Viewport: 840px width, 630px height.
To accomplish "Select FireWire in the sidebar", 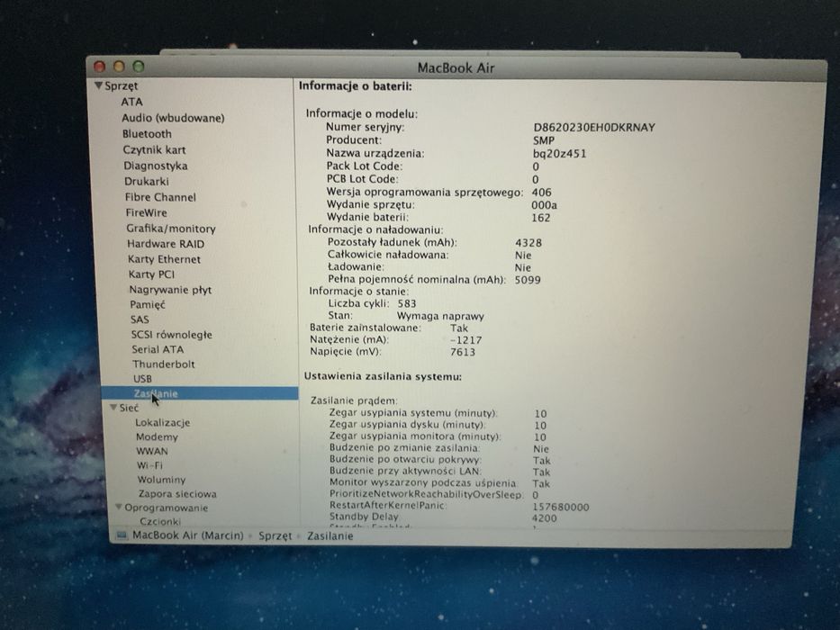I will point(146,212).
